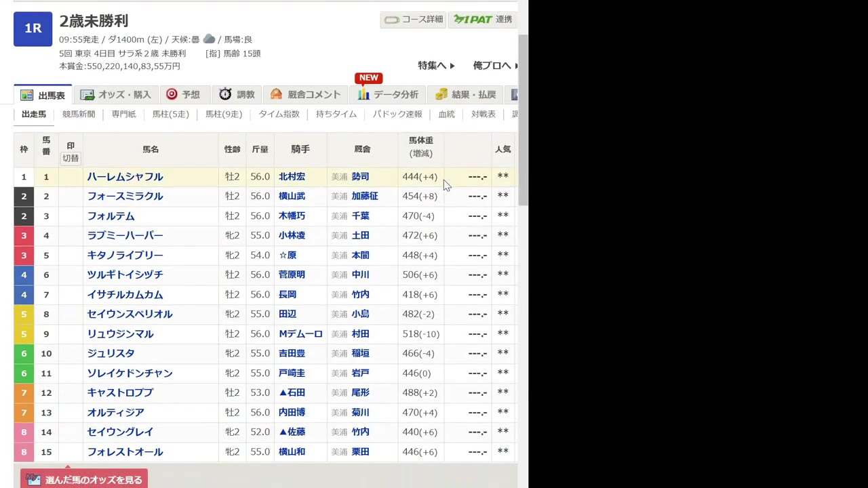Click the IPAT 連携 button
The width and height of the screenshot is (868, 488).
pos(482,20)
